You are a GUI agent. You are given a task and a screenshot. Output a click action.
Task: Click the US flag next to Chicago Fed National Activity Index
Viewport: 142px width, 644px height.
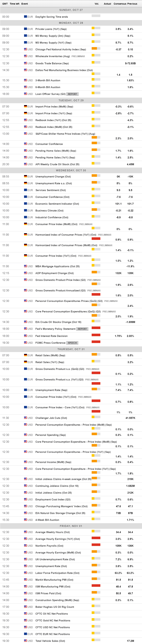click(25, 49)
